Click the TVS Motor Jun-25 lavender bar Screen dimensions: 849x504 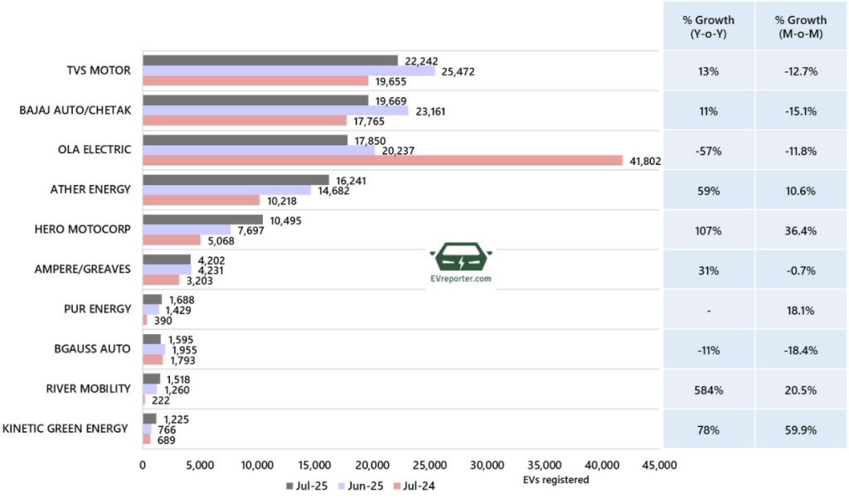(289, 71)
